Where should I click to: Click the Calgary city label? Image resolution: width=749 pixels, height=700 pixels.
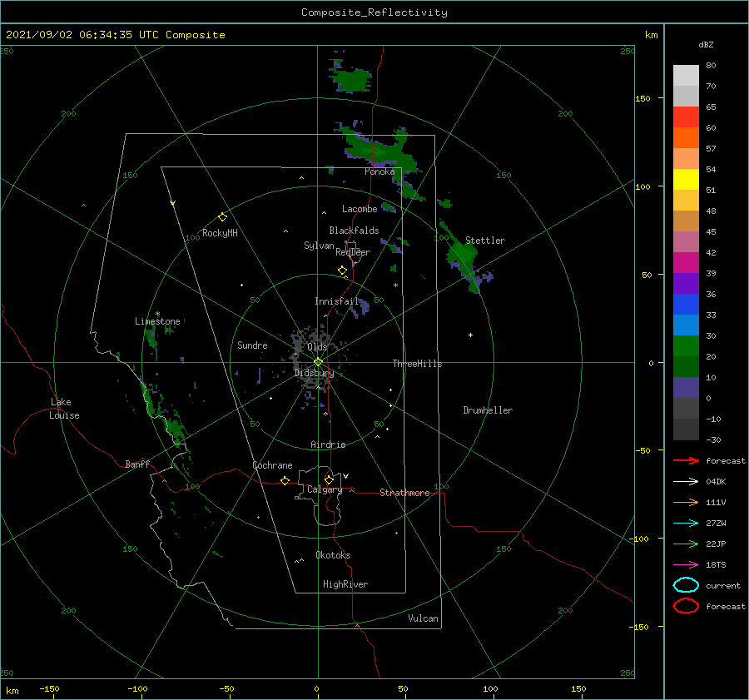click(325, 489)
